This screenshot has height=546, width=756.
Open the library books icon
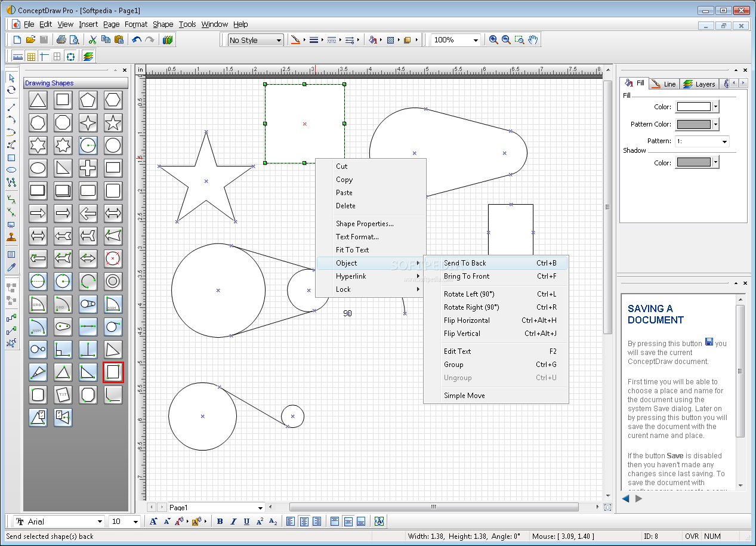pos(168,40)
